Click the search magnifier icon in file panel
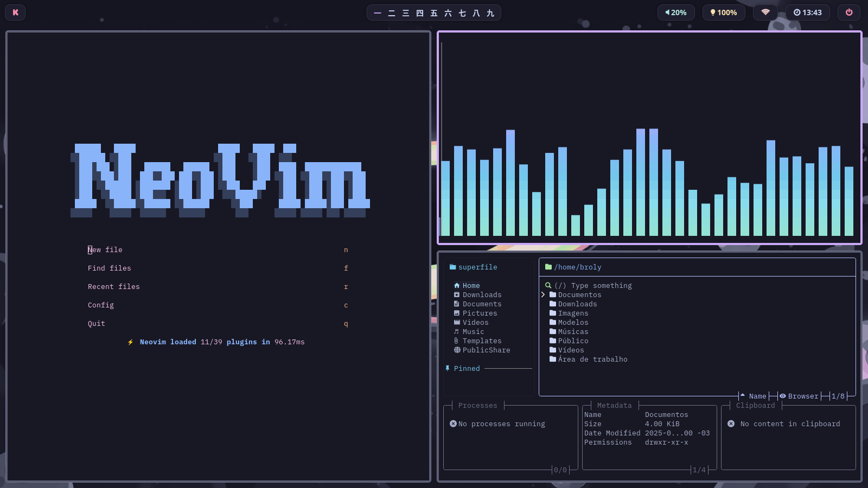 (x=548, y=286)
